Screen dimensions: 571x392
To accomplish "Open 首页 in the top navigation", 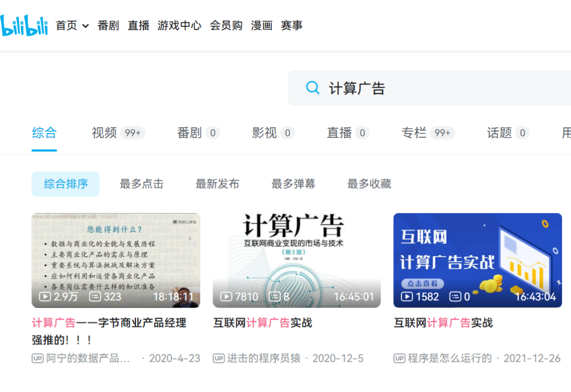I will [x=66, y=25].
